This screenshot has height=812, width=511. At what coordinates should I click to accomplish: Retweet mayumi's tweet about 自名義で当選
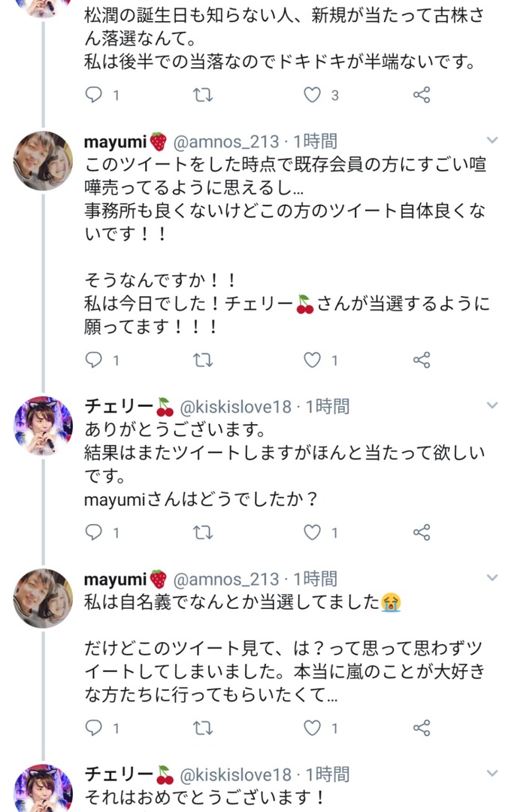pyautogui.click(x=203, y=729)
